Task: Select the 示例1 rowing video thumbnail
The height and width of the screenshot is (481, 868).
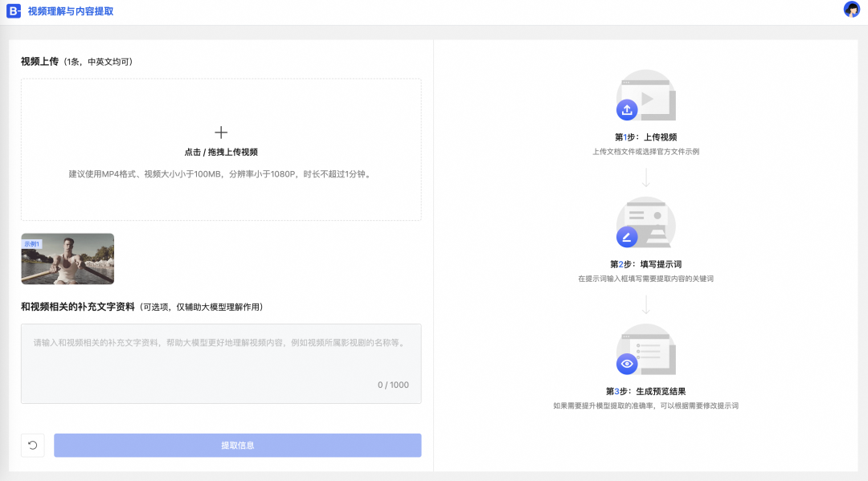Action: (68, 259)
